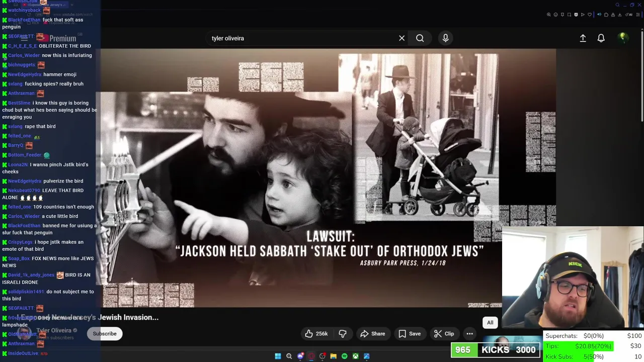644x362 pixels.
Task: Open the send/flow arrow icon in toolbar
Action: coord(583,15)
